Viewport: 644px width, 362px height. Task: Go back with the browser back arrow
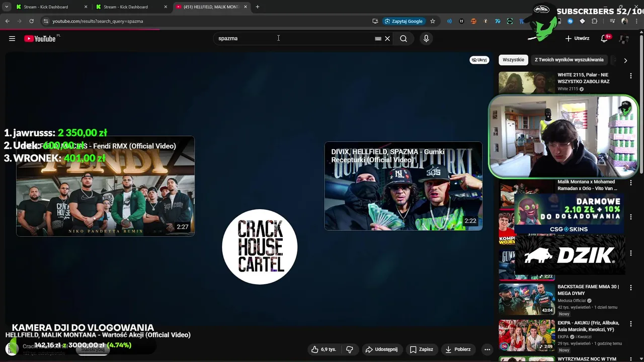click(x=7, y=21)
